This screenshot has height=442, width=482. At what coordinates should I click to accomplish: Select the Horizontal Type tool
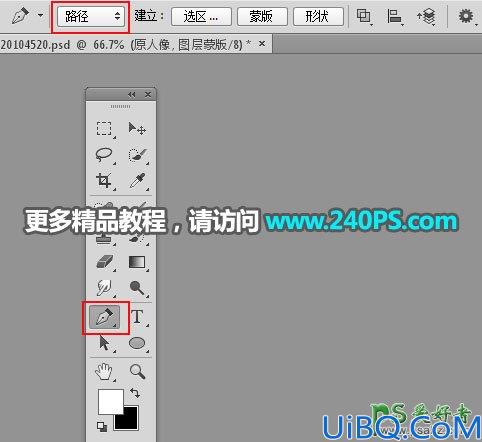(137, 316)
